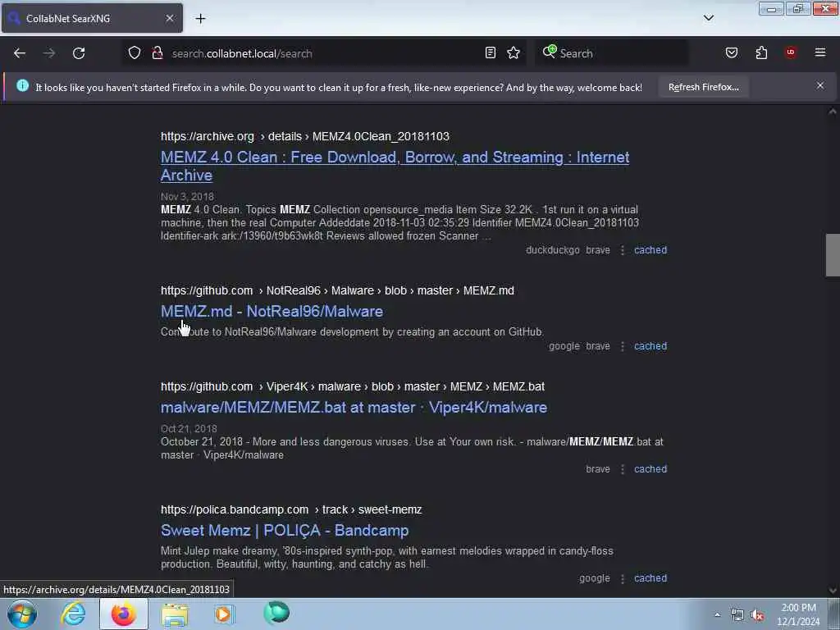Click 'google' engine label on NotReal96 result
The height and width of the screenshot is (630, 840).
564,346
